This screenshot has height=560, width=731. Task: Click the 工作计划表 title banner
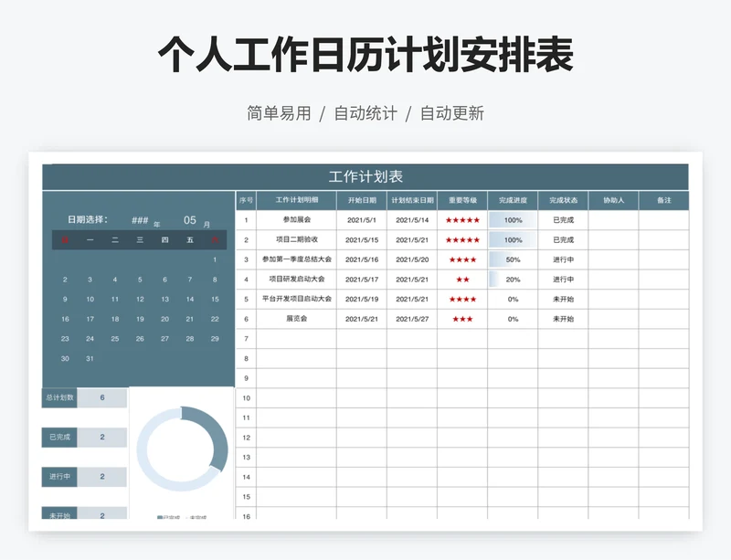coord(365,176)
